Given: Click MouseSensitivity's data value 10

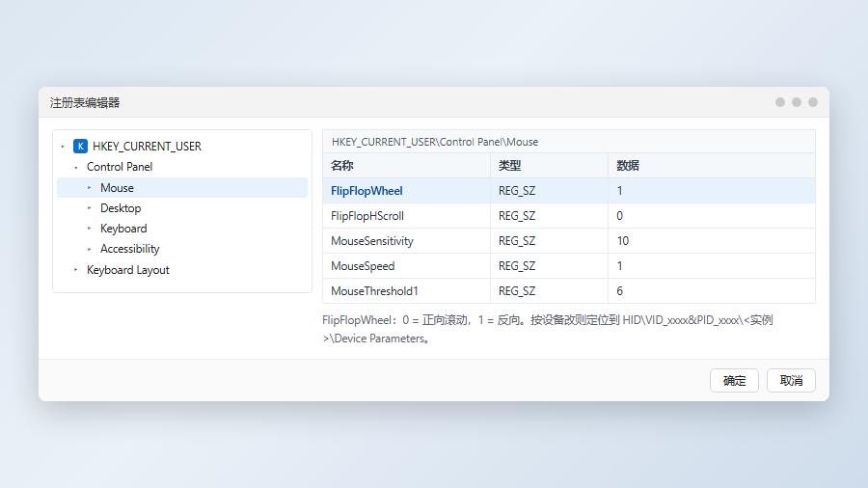Looking at the screenshot, I should pos(623,241).
